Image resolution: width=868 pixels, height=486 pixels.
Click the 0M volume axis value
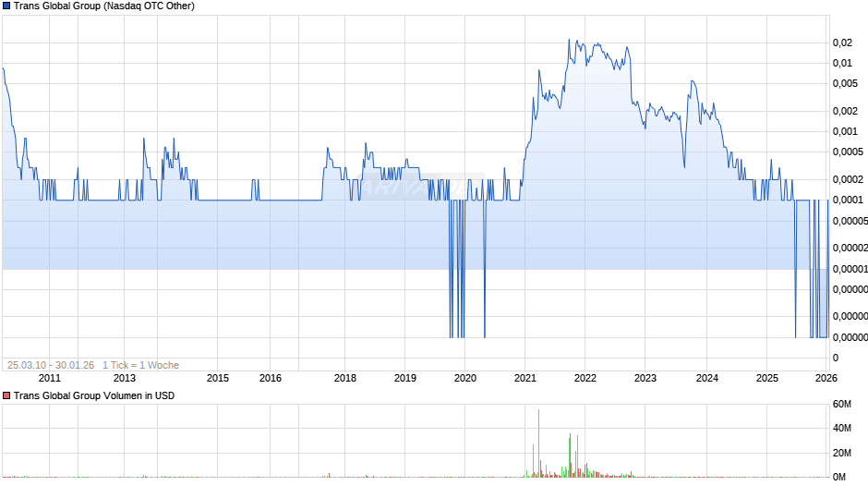(839, 477)
